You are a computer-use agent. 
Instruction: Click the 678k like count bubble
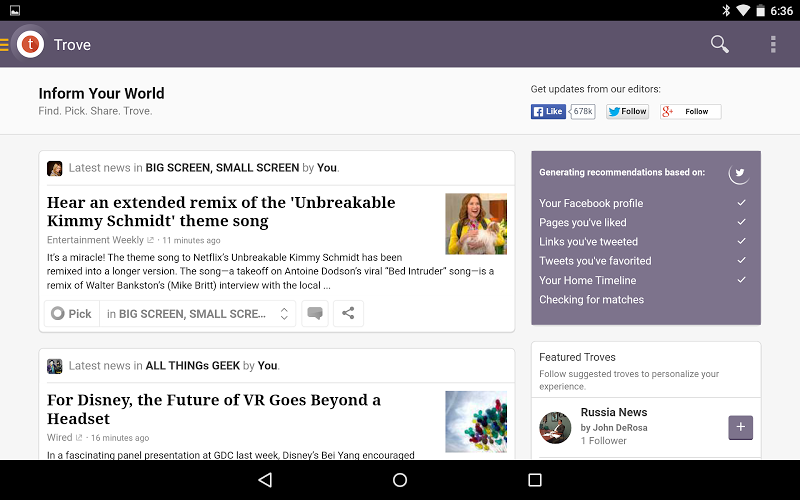point(583,111)
